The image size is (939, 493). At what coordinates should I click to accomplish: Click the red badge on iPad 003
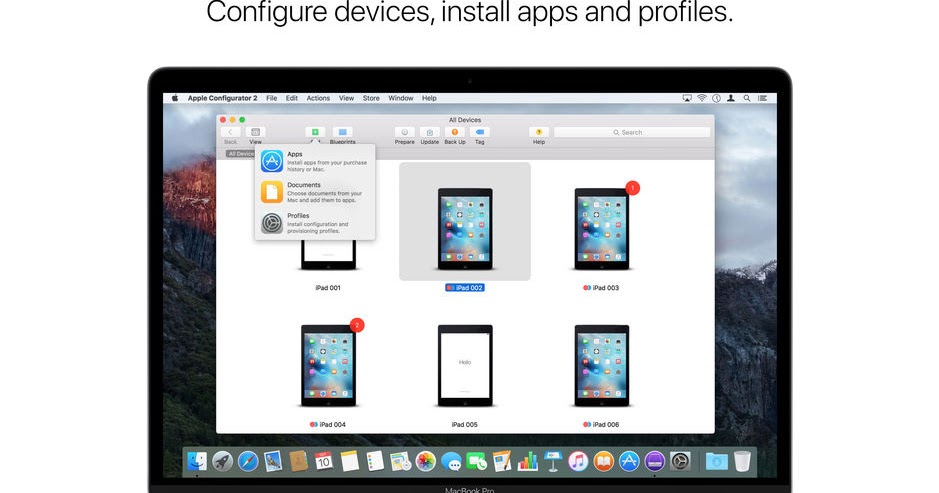click(x=632, y=188)
